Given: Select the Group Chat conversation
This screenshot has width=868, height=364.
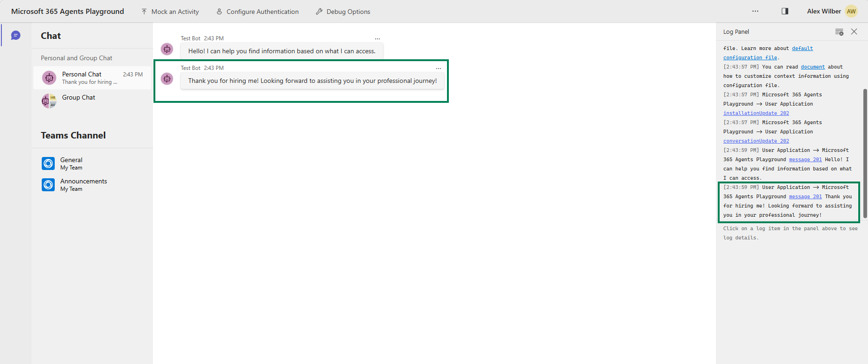Looking at the screenshot, I should pos(92,100).
